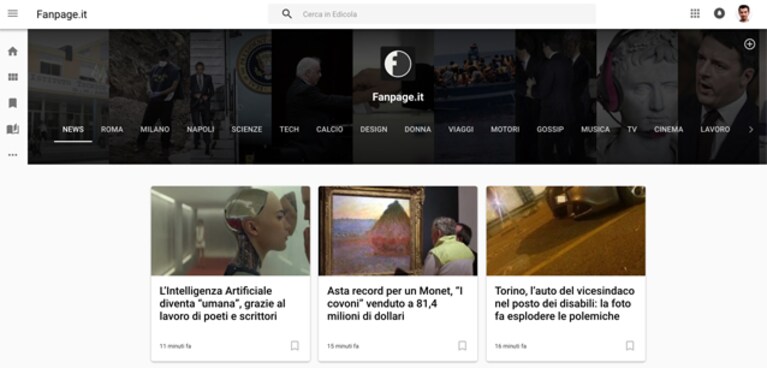Open the hamburger main menu
The width and height of the screenshot is (767, 368).
[13, 14]
